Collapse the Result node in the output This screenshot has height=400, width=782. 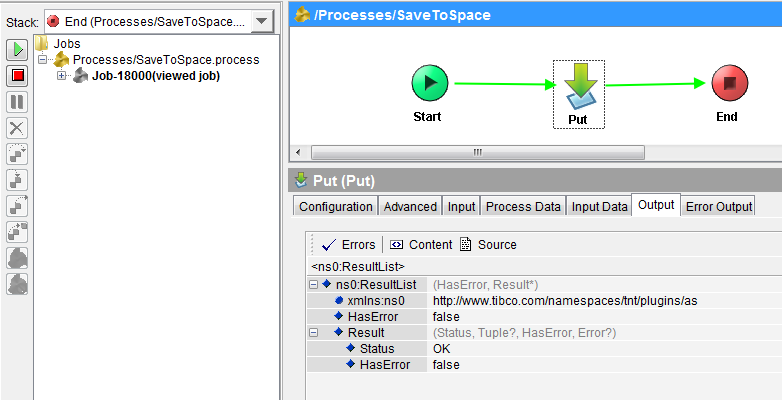point(313,333)
